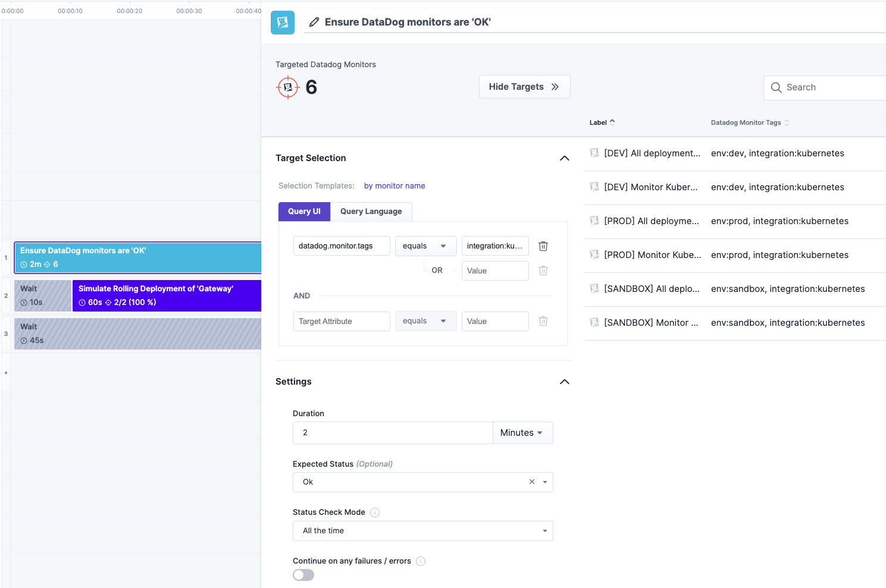Screen dimensions: 886x588
Task: Click Datadog icon of [SANDBOX] All deplo row
Action: (594, 288)
